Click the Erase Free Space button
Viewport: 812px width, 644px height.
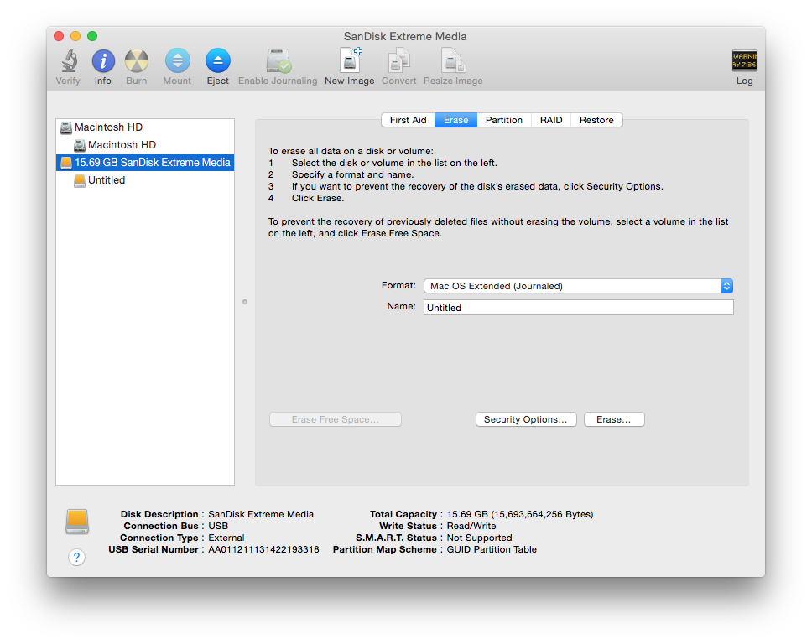[335, 419]
